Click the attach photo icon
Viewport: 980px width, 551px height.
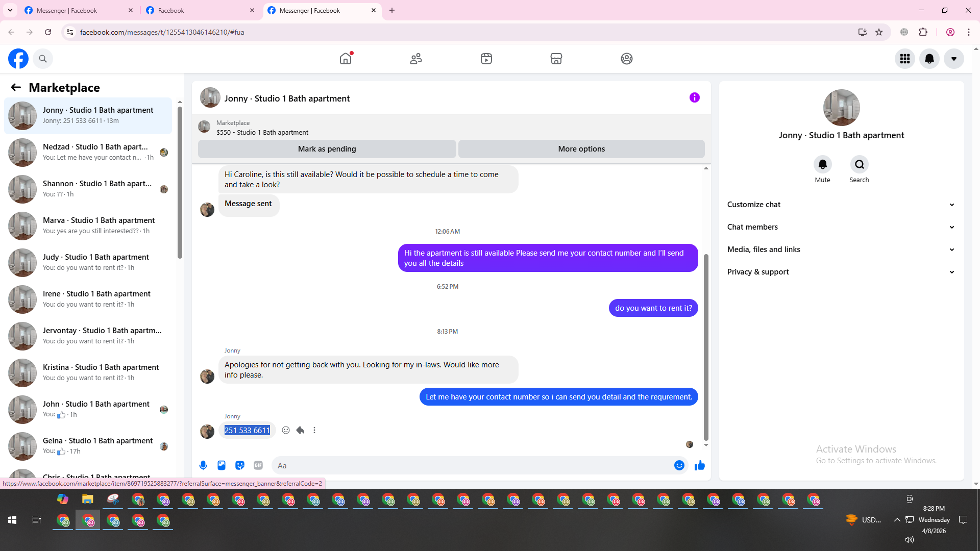[222, 465]
